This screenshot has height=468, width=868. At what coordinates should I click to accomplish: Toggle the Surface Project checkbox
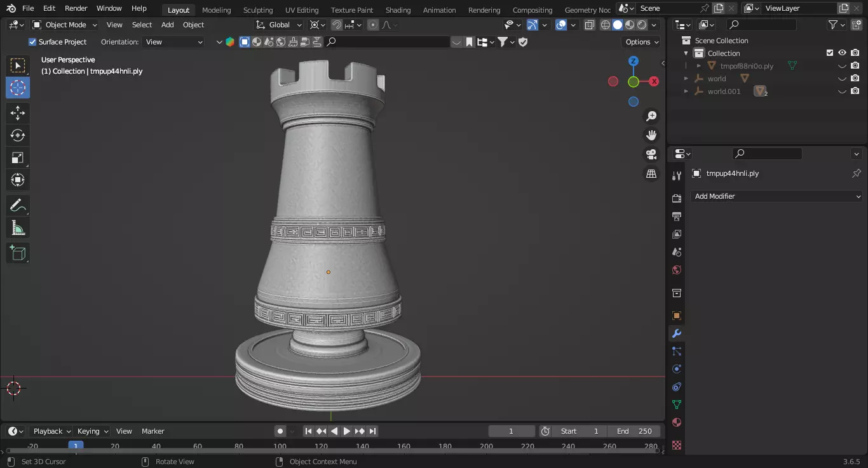click(x=32, y=42)
